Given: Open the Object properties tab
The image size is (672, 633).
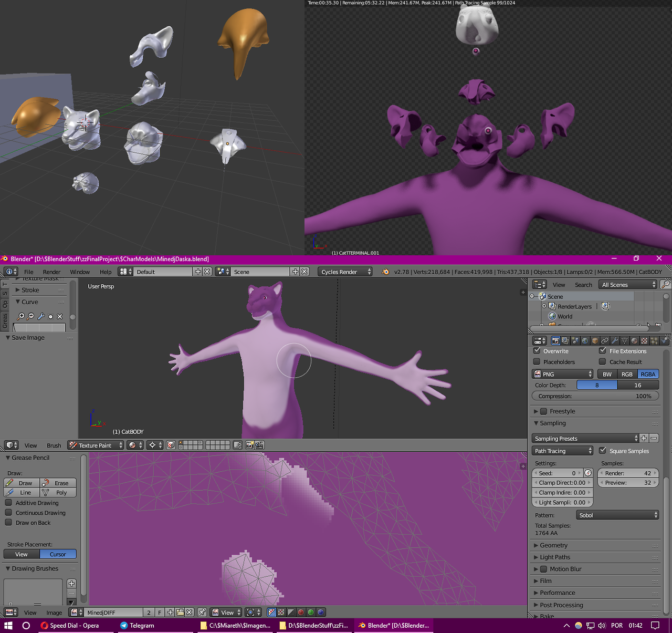Looking at the screenshot, I should coord(595,340).
